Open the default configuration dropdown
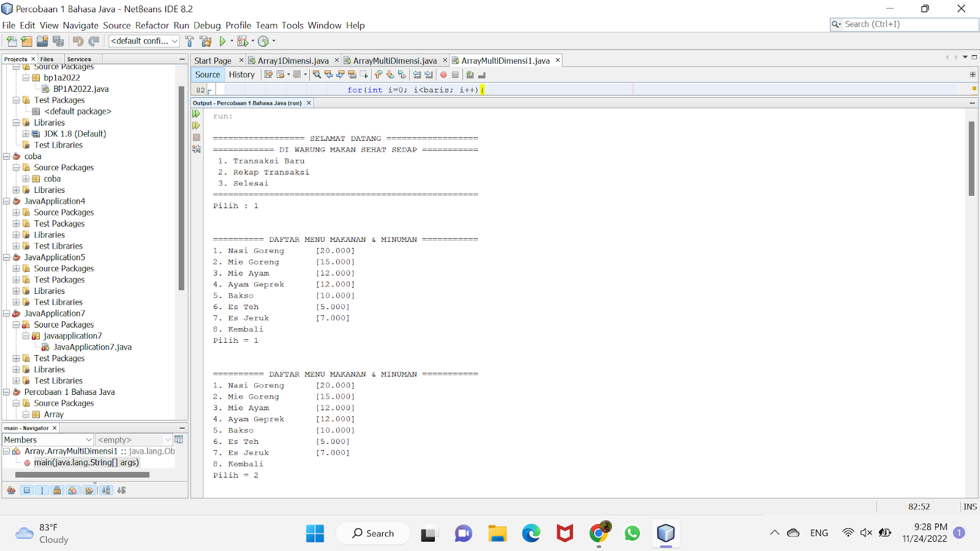This screenshot has width=980, height=551. (144, 41)
